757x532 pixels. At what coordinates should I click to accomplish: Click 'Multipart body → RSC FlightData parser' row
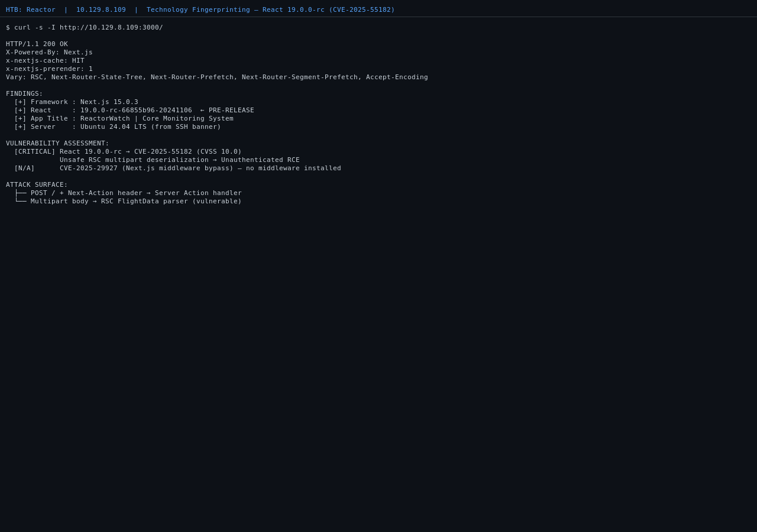point(128,201)
